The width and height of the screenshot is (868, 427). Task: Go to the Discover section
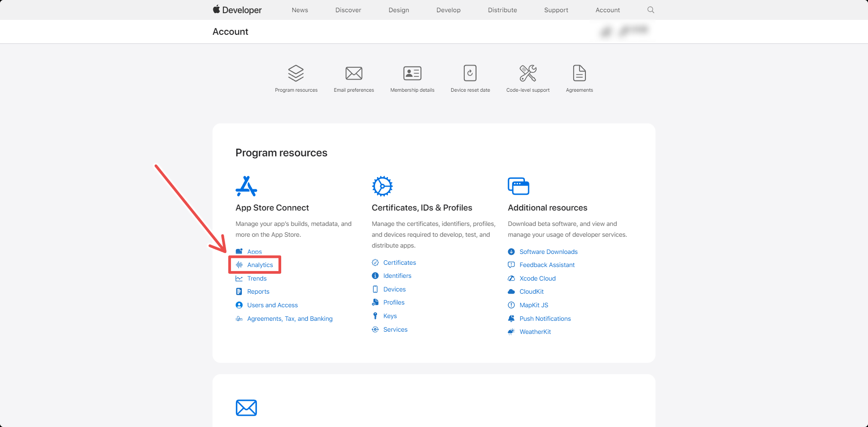pos(348,10)
